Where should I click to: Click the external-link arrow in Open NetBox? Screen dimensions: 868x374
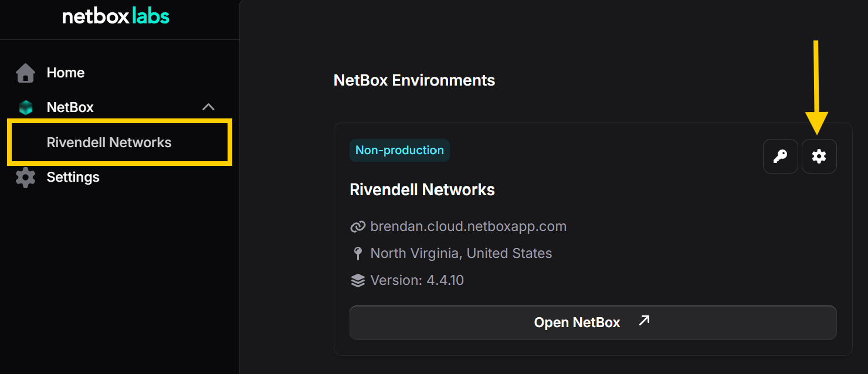click(643, 320)
